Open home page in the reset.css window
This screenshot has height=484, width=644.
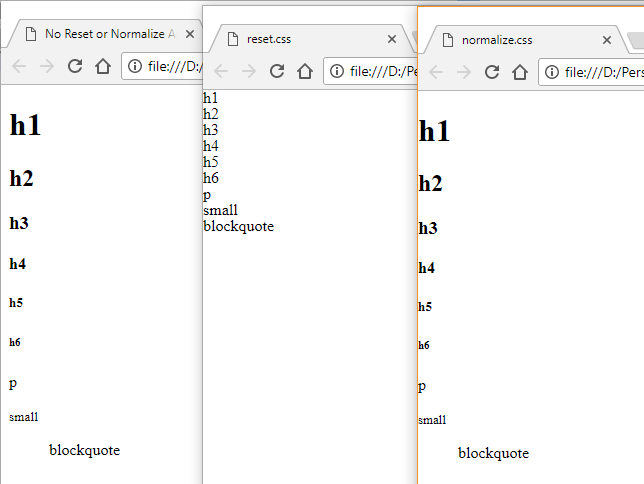click(305, 71)
